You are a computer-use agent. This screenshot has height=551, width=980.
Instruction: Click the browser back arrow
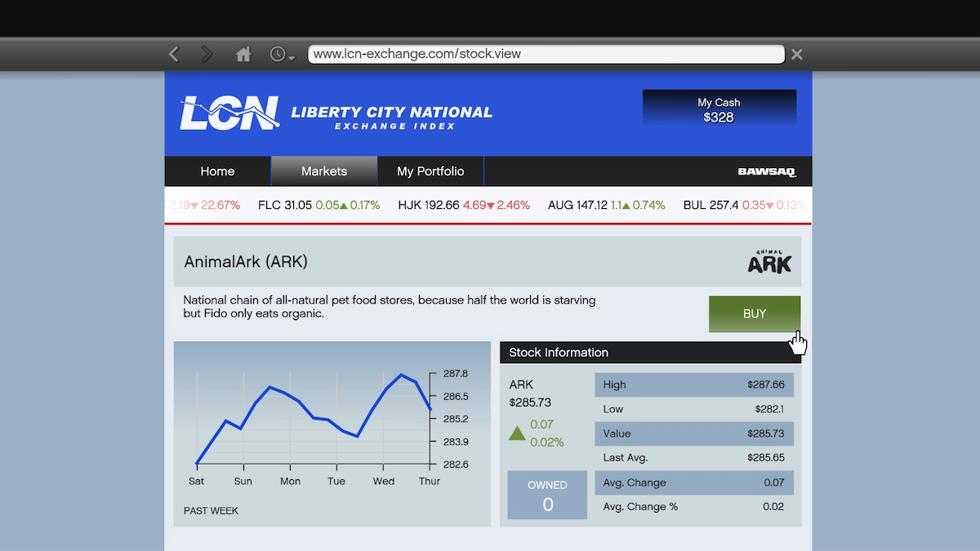click(x=174, y=55)
